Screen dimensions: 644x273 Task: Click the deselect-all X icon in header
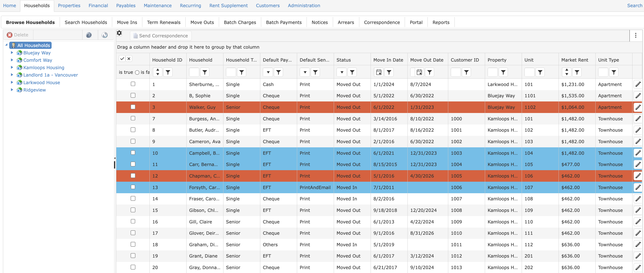[x=129, y=59]
